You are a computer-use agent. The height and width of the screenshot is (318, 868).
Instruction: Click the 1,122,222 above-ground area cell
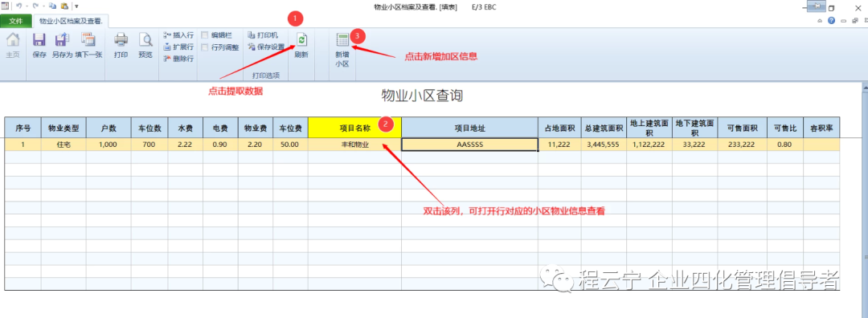click(649, 145)
